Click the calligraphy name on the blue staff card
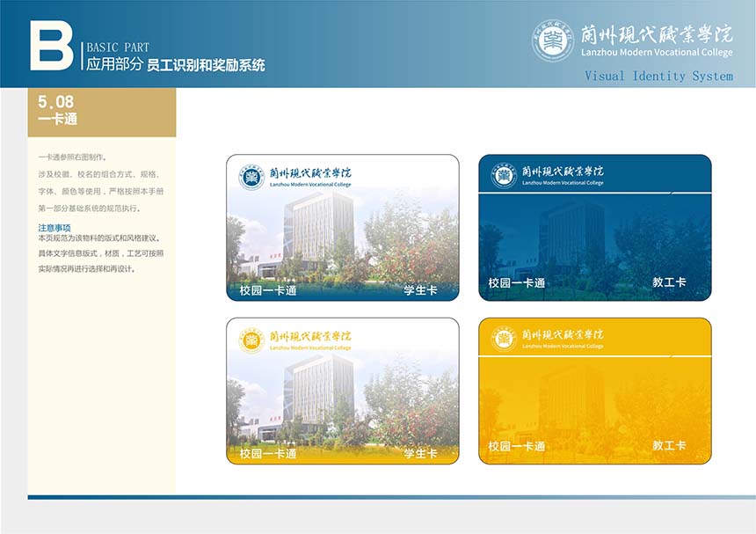 (x=563, y=172)
